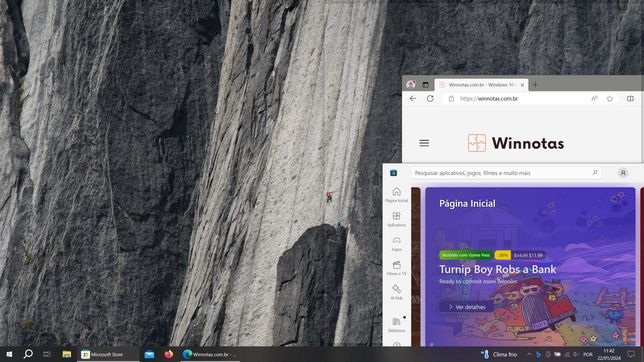The width and height of the screenshot is (644, 362).
Task: Toggle Edge split screen view
Action: click(631, 98)
